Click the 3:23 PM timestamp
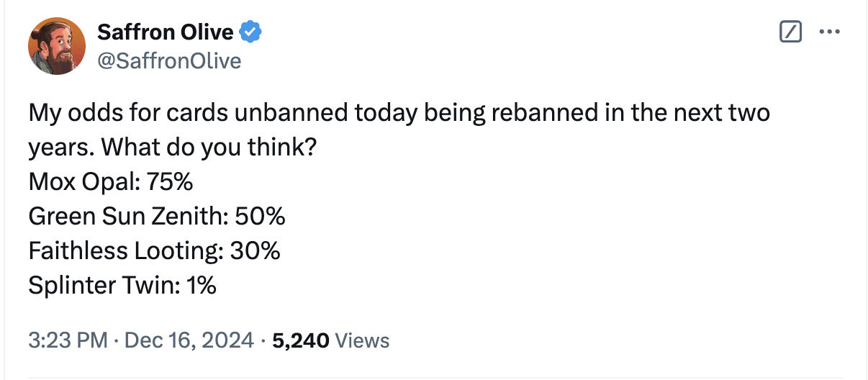This screenshot has width=868, height=380. (68, 340)
